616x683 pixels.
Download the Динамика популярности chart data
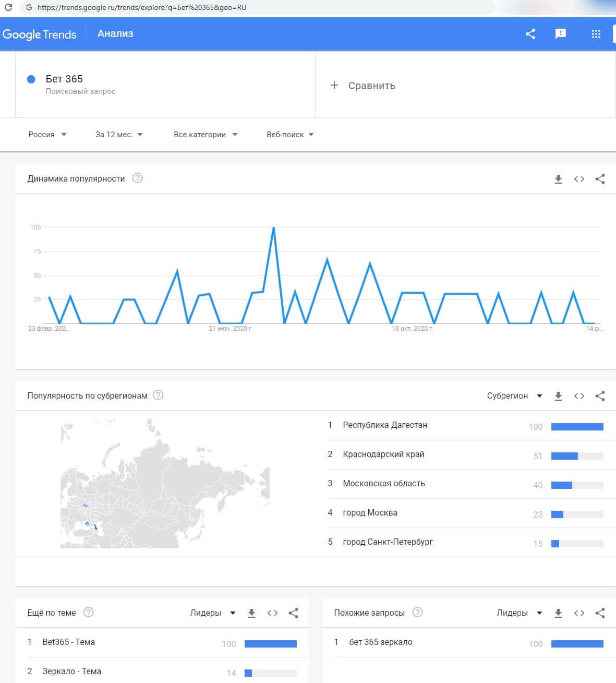click(558, 179)
